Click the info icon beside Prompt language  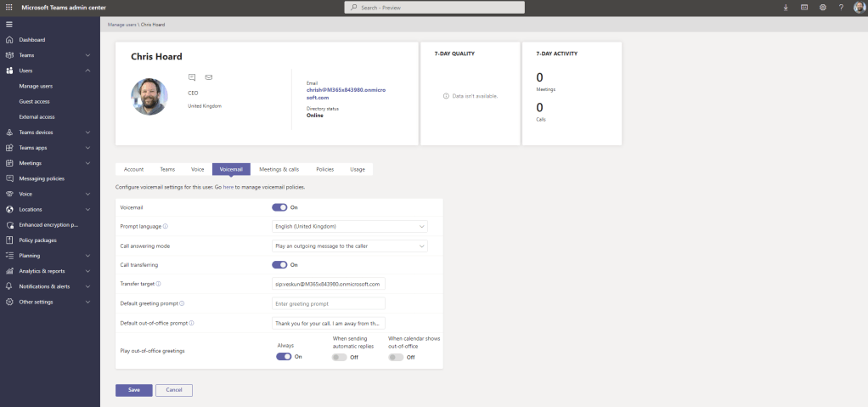click(x=165, y=226)
